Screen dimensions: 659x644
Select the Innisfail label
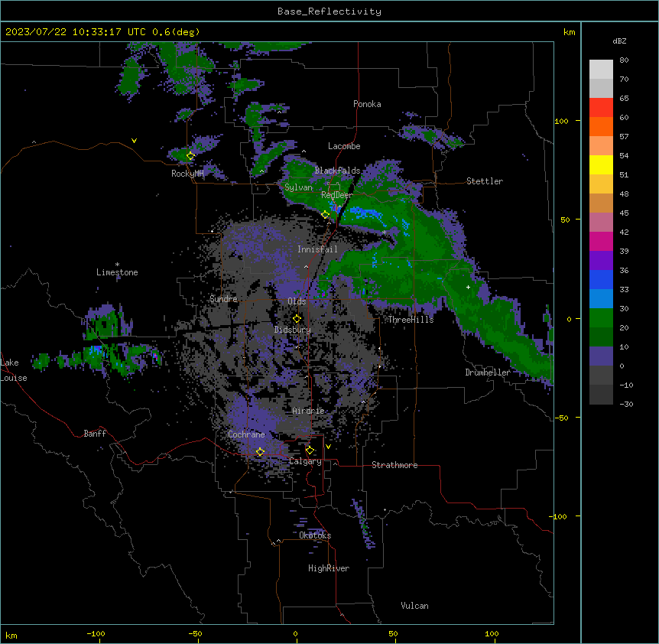(x=317, y=249)
